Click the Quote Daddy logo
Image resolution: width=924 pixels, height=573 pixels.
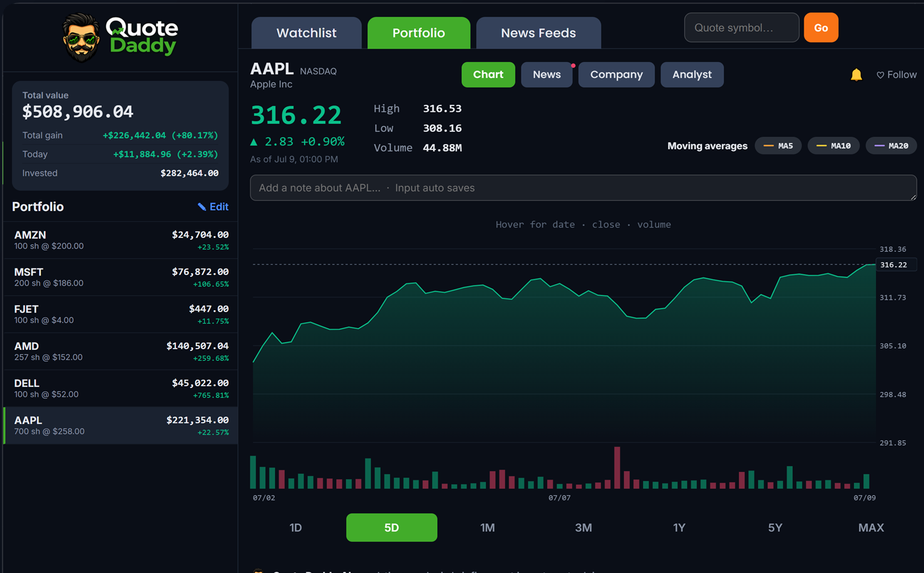(120, 37)
